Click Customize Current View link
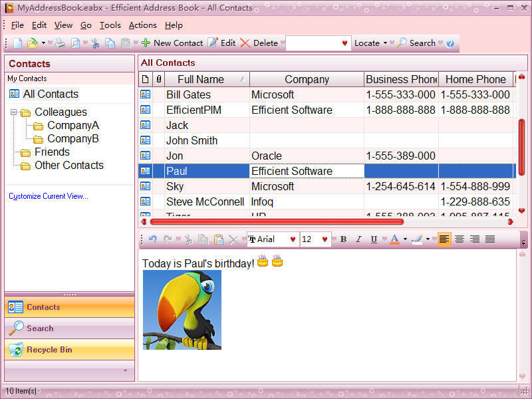Viewport: 532px width, 399px height. (48, 196)
